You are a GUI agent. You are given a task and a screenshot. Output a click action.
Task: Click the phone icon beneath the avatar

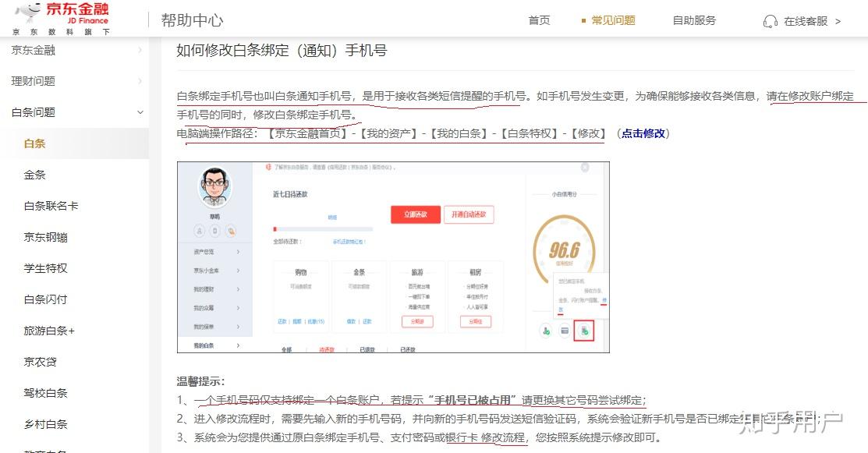pyautogui.click(x=214, y=230)
